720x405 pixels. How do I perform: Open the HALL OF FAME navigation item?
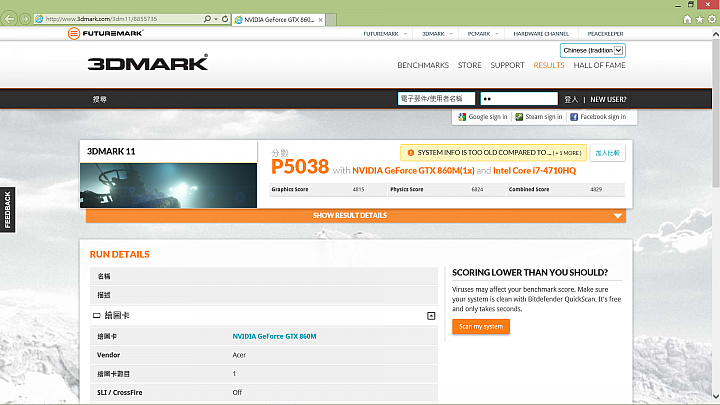coord(599,65)
